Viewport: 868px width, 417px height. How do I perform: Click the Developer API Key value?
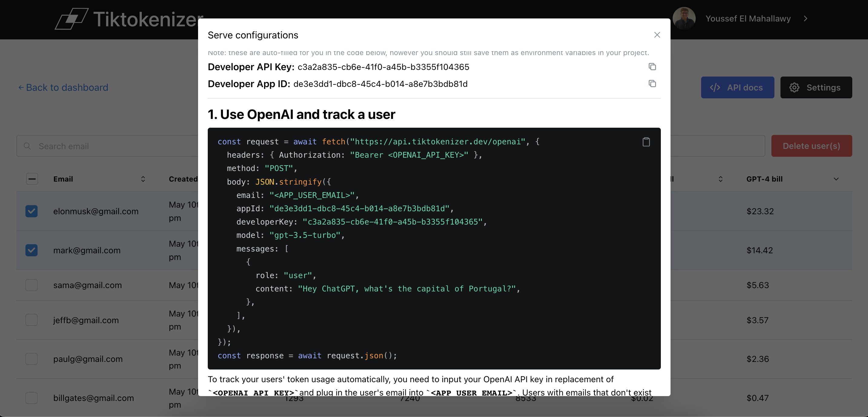point(383,67)
